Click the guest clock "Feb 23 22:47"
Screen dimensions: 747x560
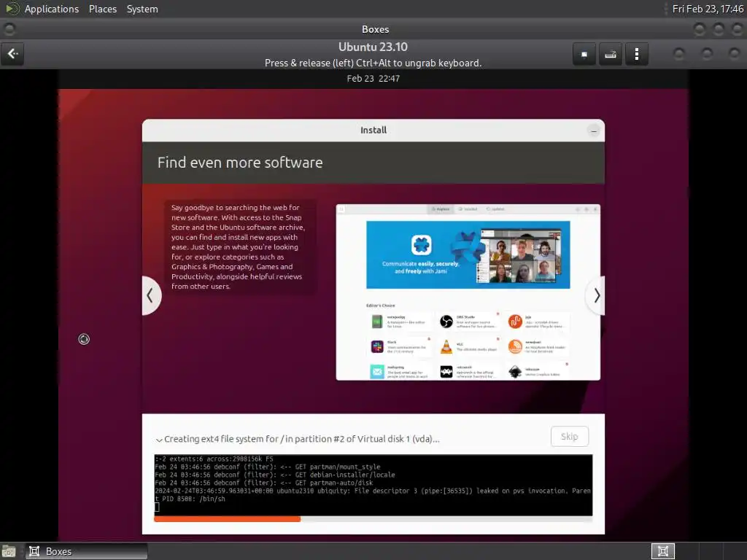tap(373, 79)
